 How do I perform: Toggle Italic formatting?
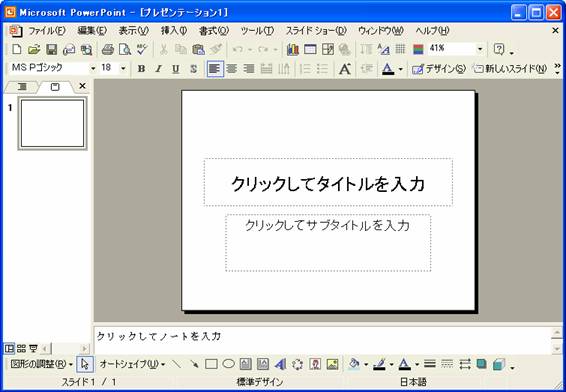[158, 69]
